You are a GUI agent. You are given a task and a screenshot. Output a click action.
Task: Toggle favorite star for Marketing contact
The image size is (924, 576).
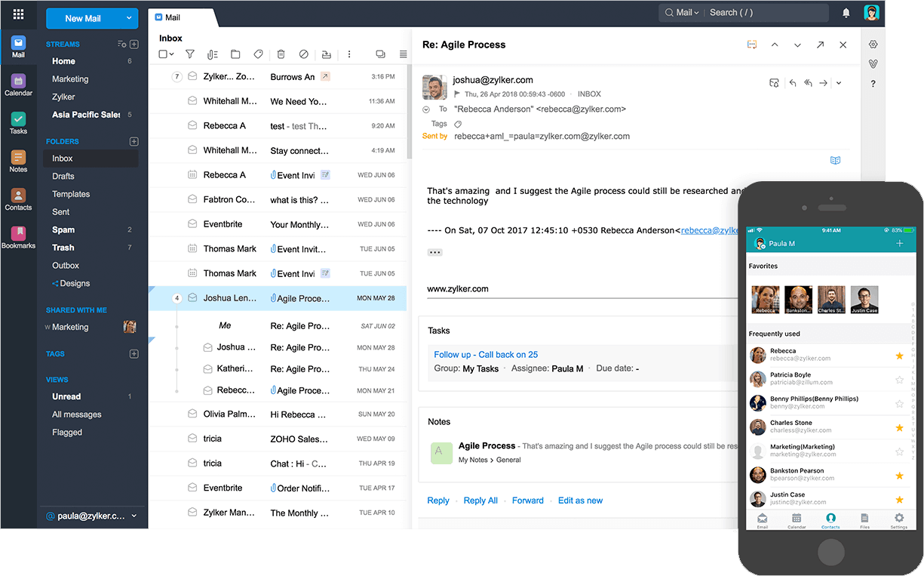point(899,451)
